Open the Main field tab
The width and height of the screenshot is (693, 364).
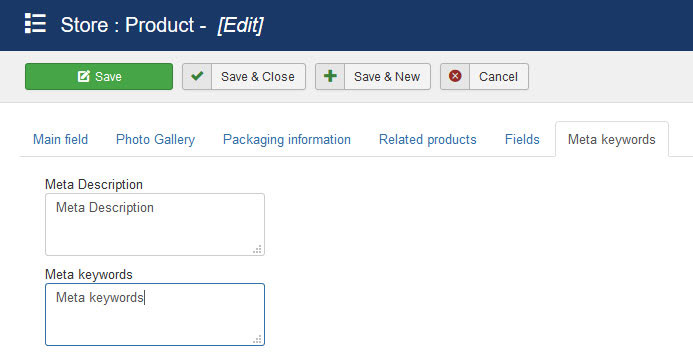(x=61, y=140)
